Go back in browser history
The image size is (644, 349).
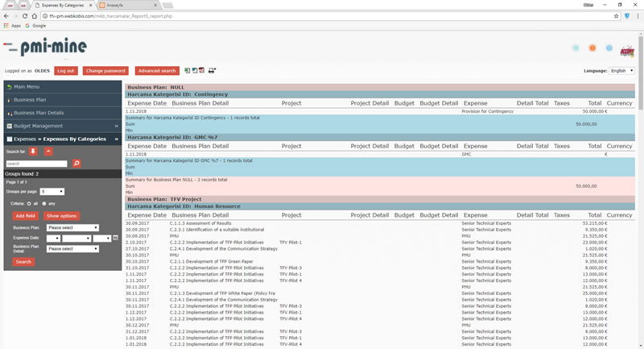(6, 16)
